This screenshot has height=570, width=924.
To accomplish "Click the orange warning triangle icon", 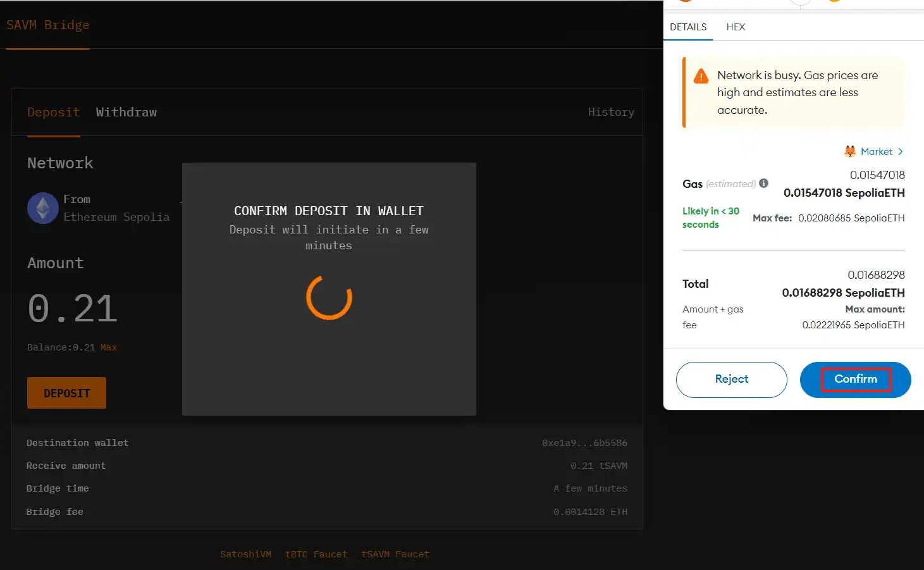I will (x=701, y=77).
